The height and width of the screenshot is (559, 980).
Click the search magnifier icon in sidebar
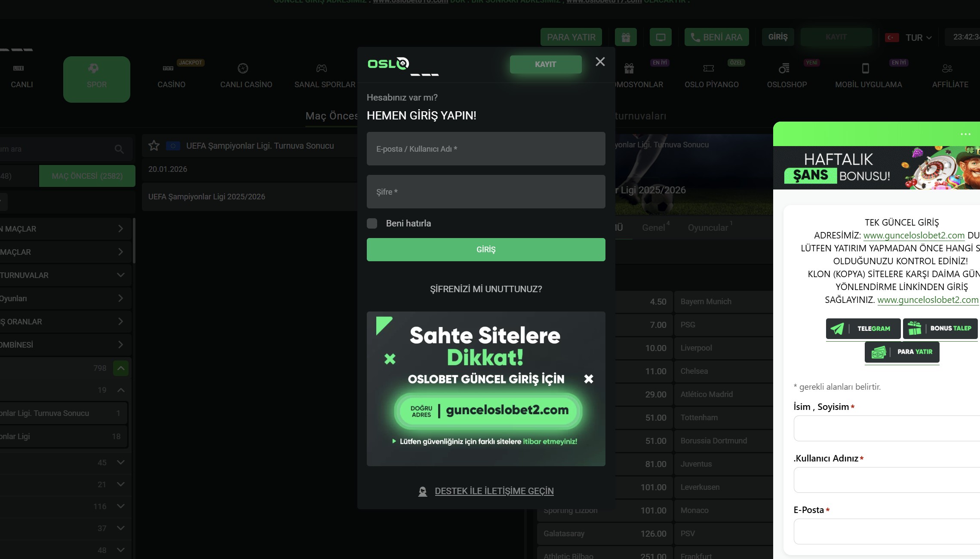(x=119, y=149)
